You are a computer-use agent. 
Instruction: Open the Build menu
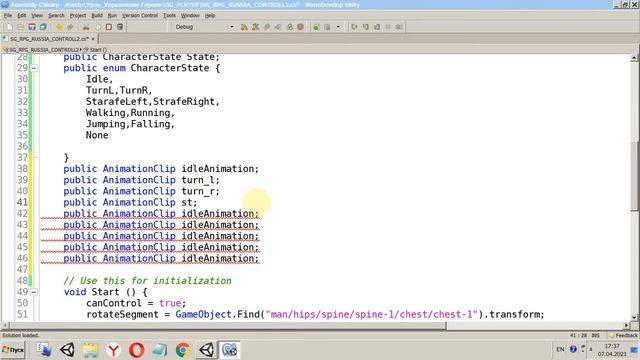[x=97, y=16]
